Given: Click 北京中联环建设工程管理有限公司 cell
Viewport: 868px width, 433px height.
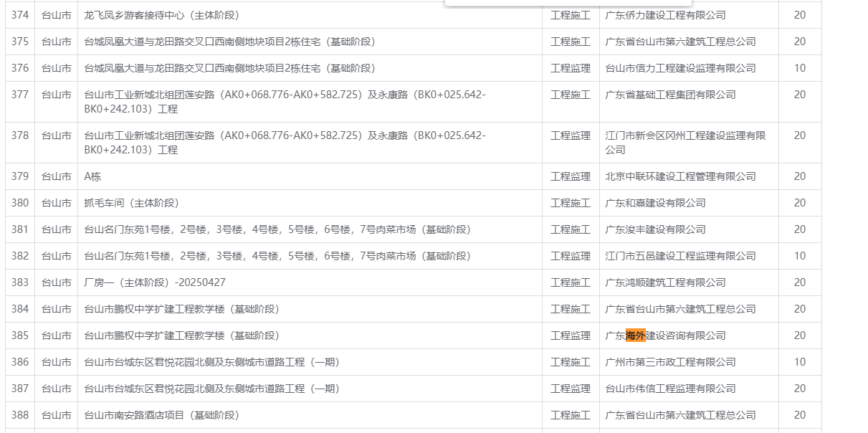Looking at the screenshot, I should (680, 176).
